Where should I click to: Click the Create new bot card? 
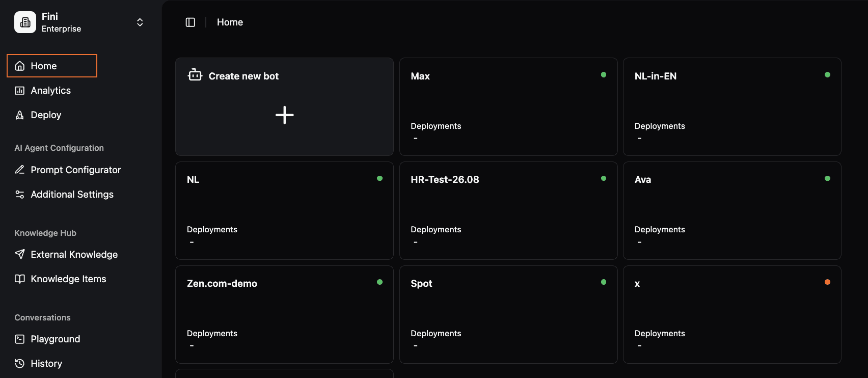click(284, 106)
